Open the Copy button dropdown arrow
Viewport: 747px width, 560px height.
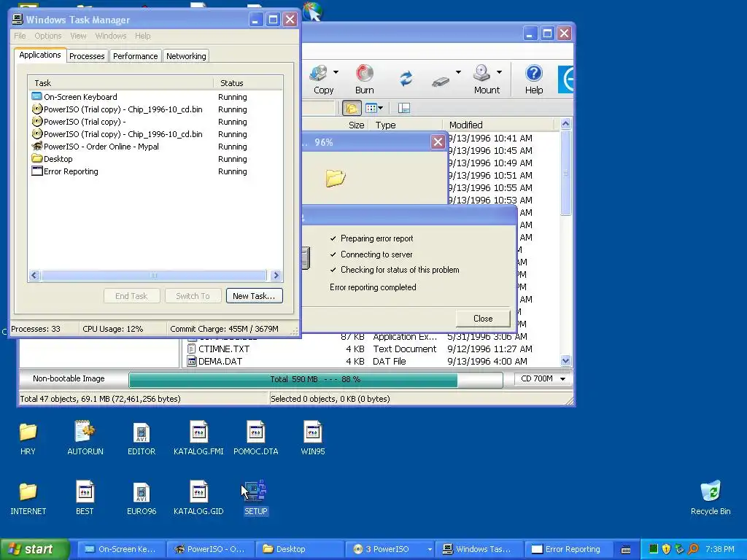[336, 72]
